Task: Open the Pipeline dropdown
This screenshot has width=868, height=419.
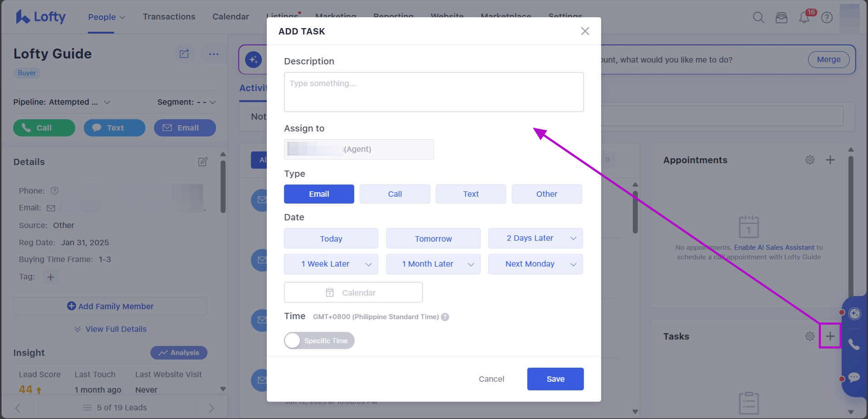Action: [107, 102]
